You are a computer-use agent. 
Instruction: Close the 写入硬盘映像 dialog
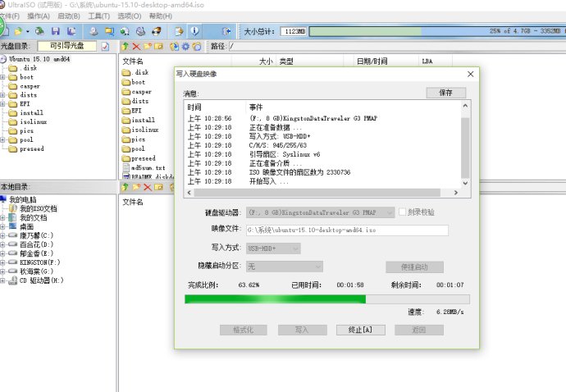pos(470,74)
